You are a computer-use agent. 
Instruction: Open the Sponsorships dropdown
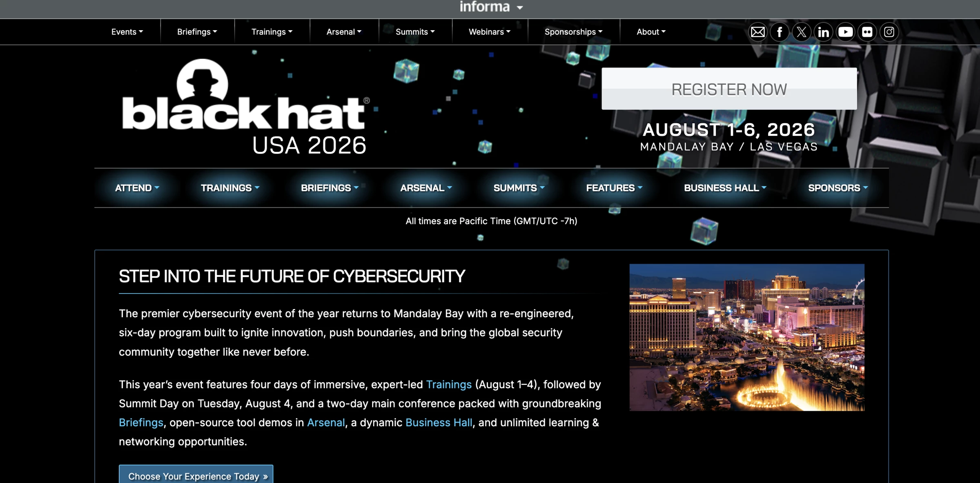click(574, 32)
